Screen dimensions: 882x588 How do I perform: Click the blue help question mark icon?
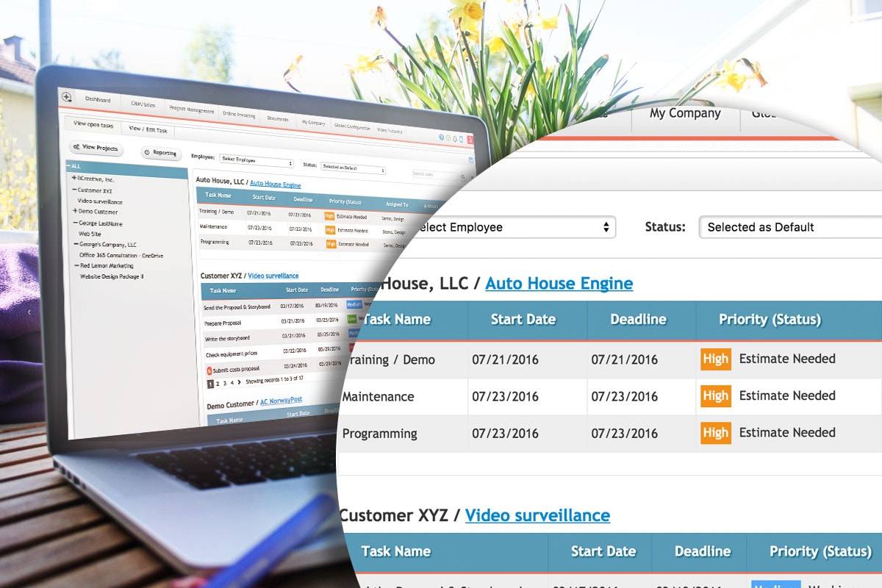tap(441, 137)
